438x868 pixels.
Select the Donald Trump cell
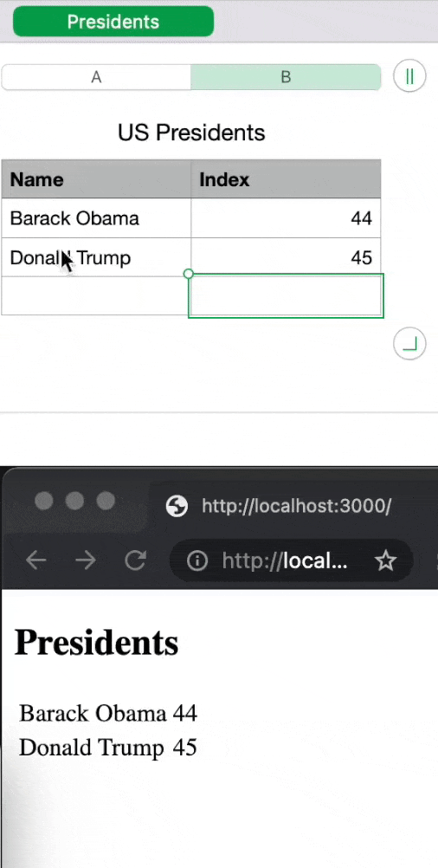click(96, 257)
